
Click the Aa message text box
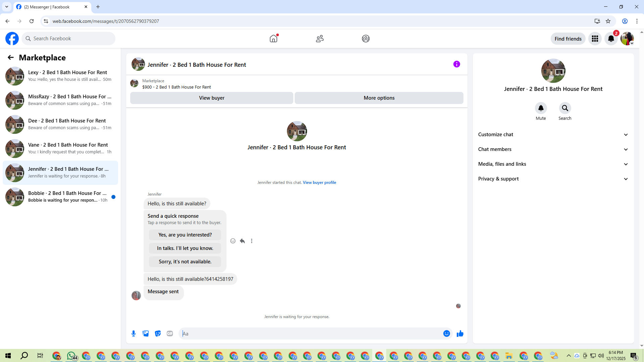point(310,333)
